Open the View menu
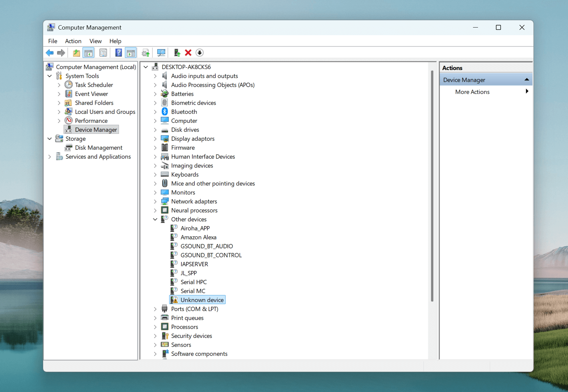 tap(95, 41)
